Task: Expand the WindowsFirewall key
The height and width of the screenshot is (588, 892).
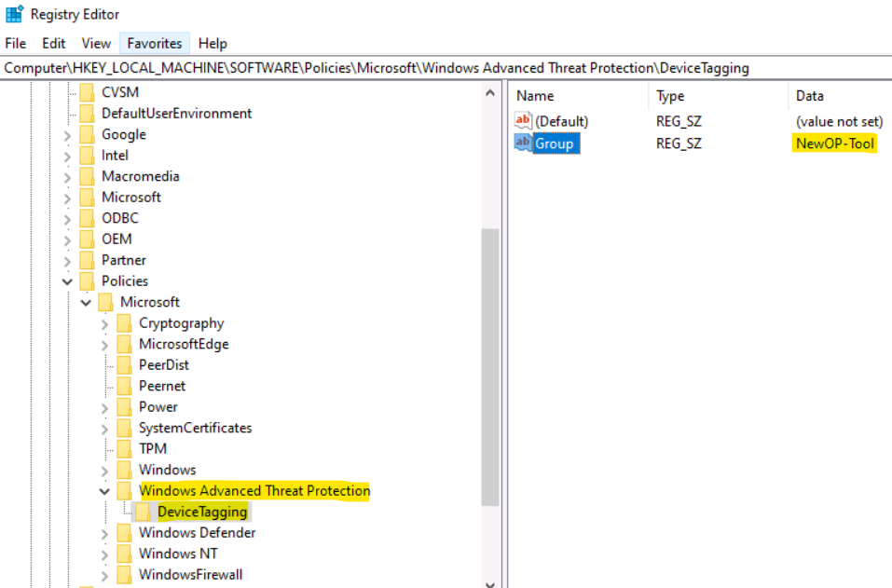Action: (x=104, y=576)
